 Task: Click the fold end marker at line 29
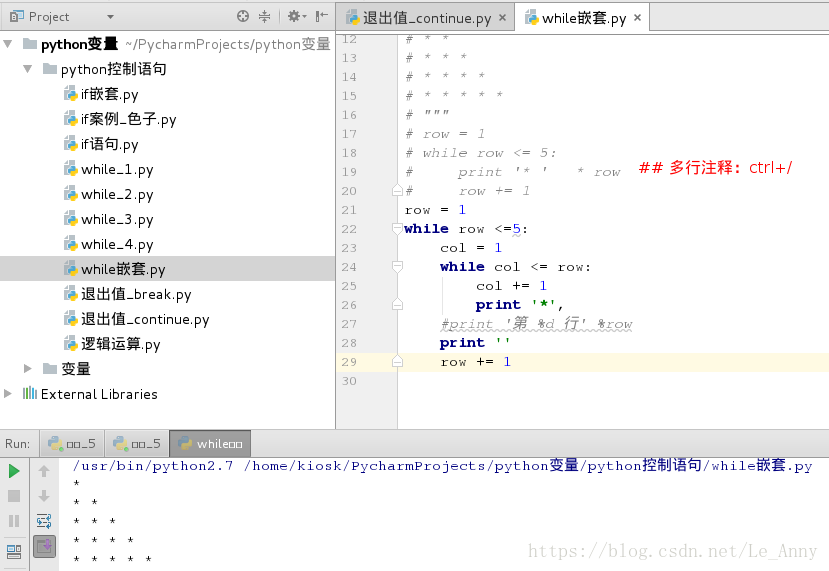pos(398,362)
